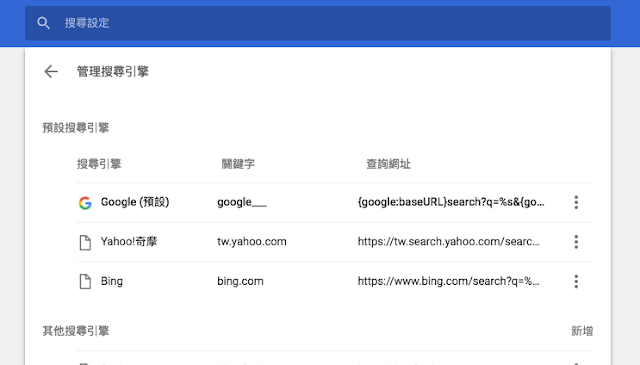The image size is (640, 365).
Task: Click the 其他搜尋引擎 section heading
Action: pos(76,331)
